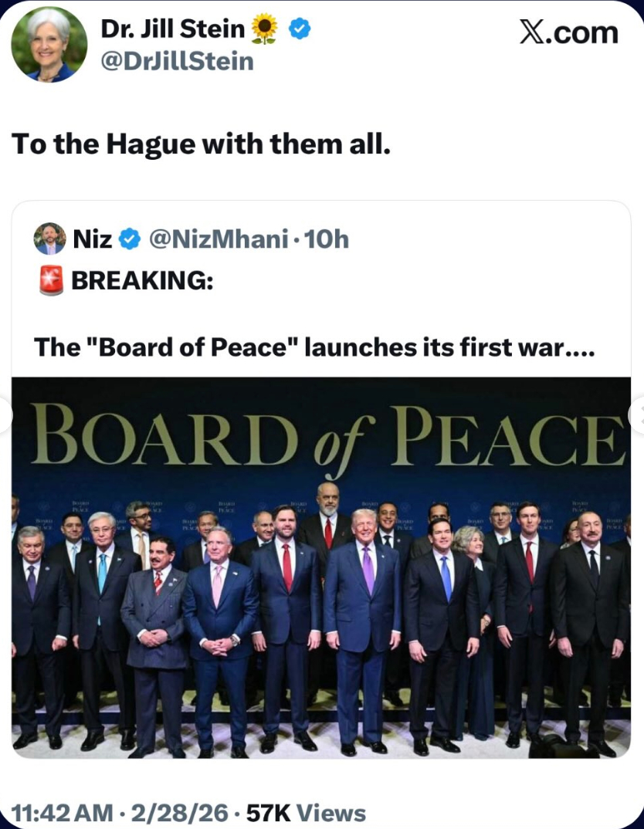This screenshot has height=829, width=644.
Task: Click the right carousel arrow at the image edge
Action: 637,414
